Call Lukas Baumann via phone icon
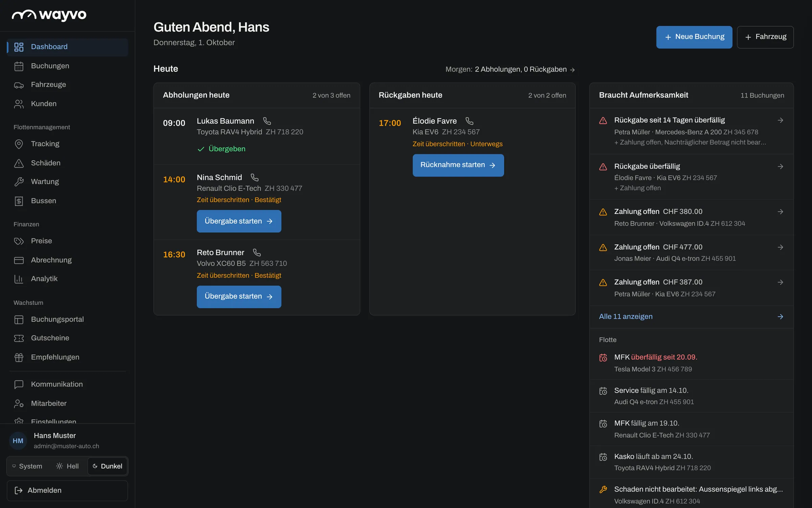Screen dimensions: 812x508 [267, 121]
